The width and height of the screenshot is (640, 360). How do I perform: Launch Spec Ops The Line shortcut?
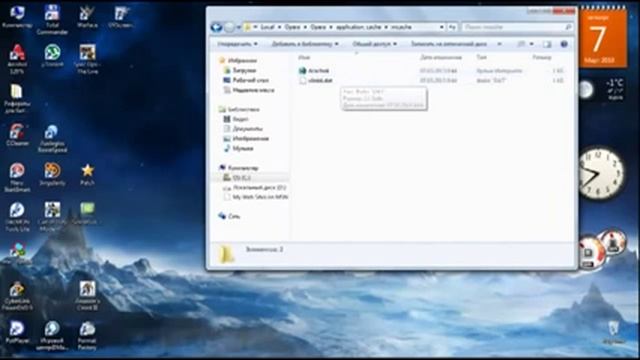click(x=87, y=59)
